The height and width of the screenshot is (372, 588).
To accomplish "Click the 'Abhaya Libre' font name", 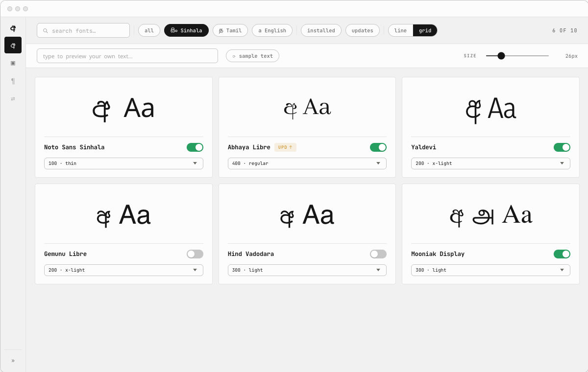I will [249, 147].
